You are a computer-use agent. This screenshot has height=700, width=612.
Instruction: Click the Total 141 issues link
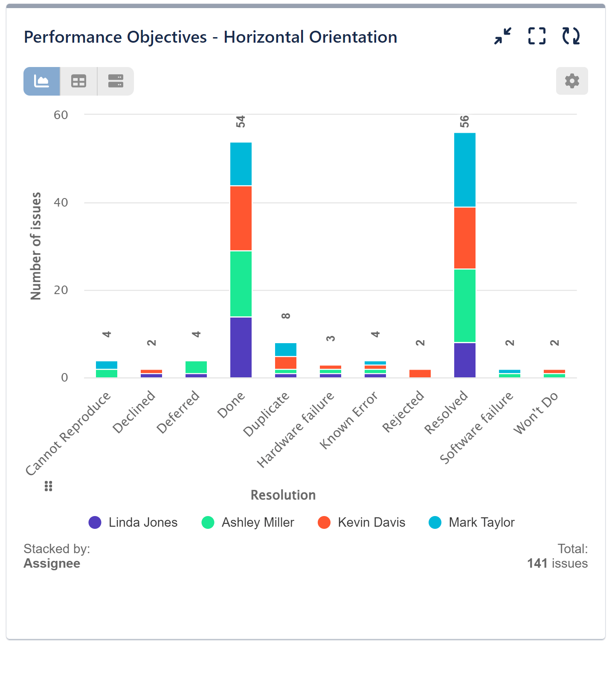557,563
